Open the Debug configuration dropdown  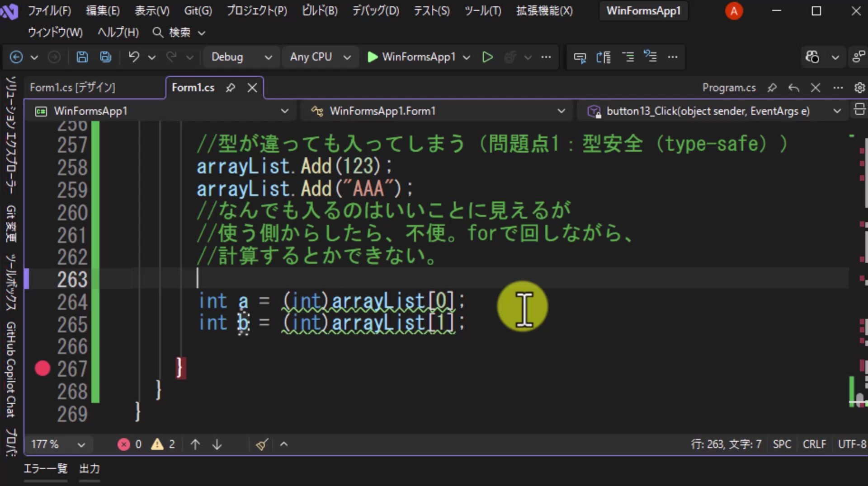[x=241, y=57]
